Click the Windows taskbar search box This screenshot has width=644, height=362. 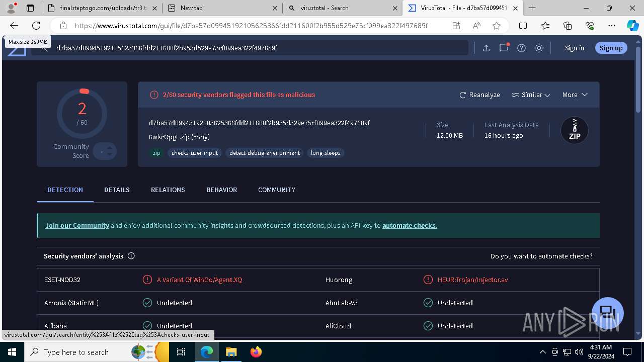click(97, 352)
